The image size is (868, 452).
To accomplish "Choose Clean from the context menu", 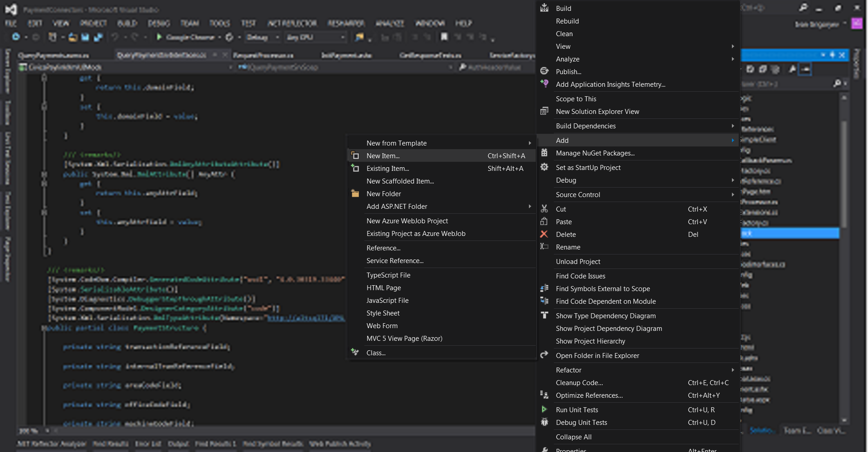I will coord(564,33).
